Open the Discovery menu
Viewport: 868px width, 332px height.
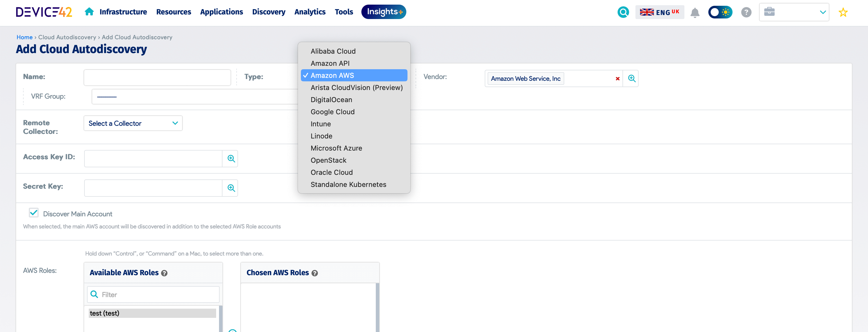(x=269, y=12)
